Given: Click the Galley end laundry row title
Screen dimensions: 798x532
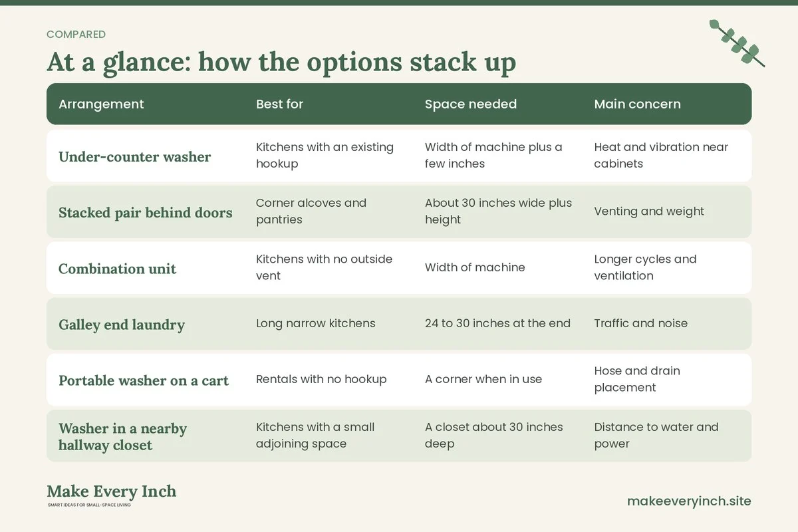Looking at the screenshot, I should click(x=122, y=325).
